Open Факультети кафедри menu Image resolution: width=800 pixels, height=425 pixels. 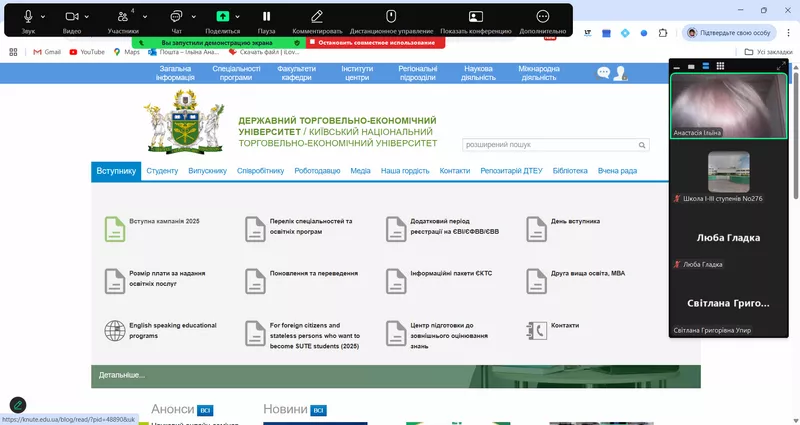tap(296, 73)
